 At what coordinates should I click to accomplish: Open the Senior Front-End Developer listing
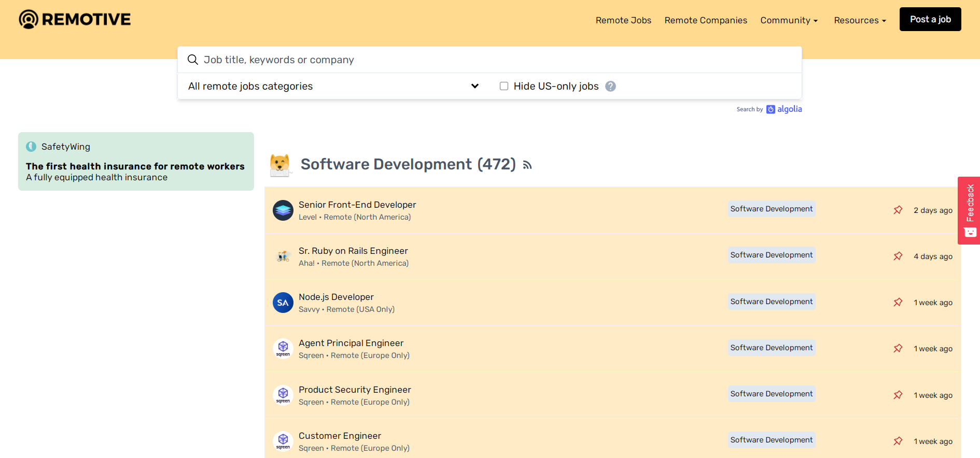357,205
